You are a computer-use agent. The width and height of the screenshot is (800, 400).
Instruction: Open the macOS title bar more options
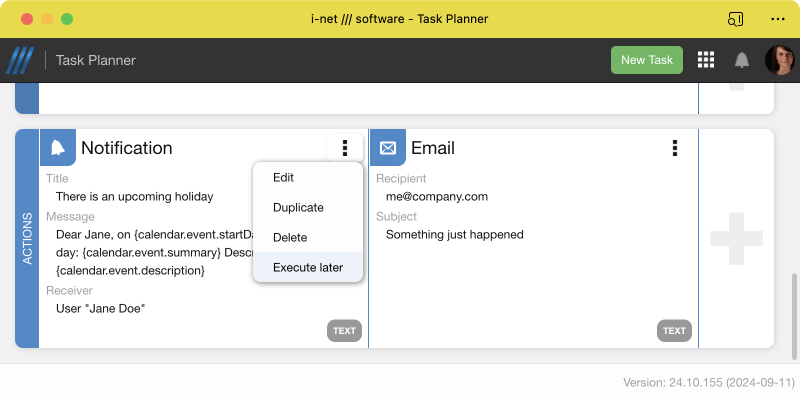tap(778, 19)
